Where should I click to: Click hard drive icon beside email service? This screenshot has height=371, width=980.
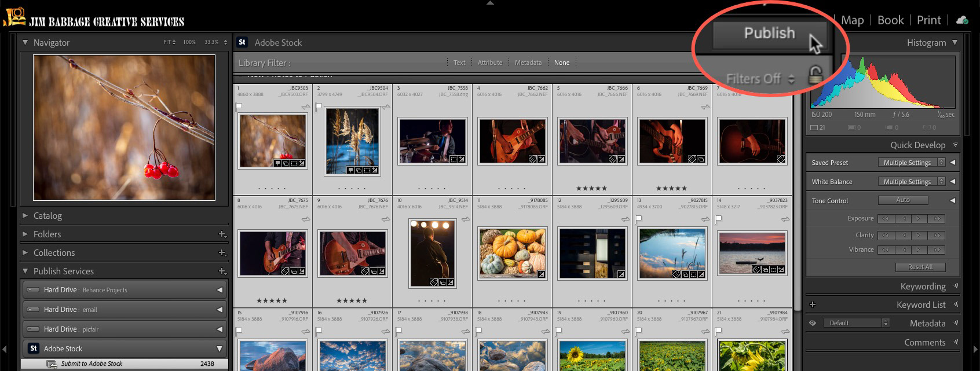click(33, 310)
